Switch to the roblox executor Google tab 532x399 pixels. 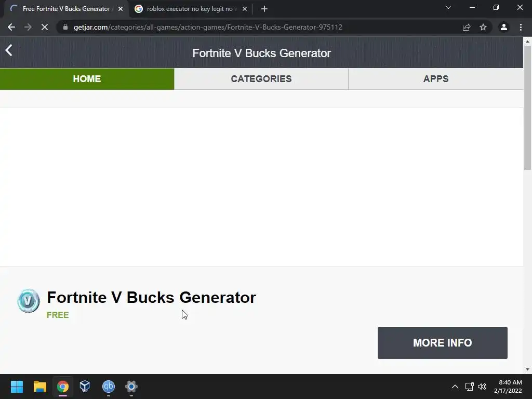(191, 9)
